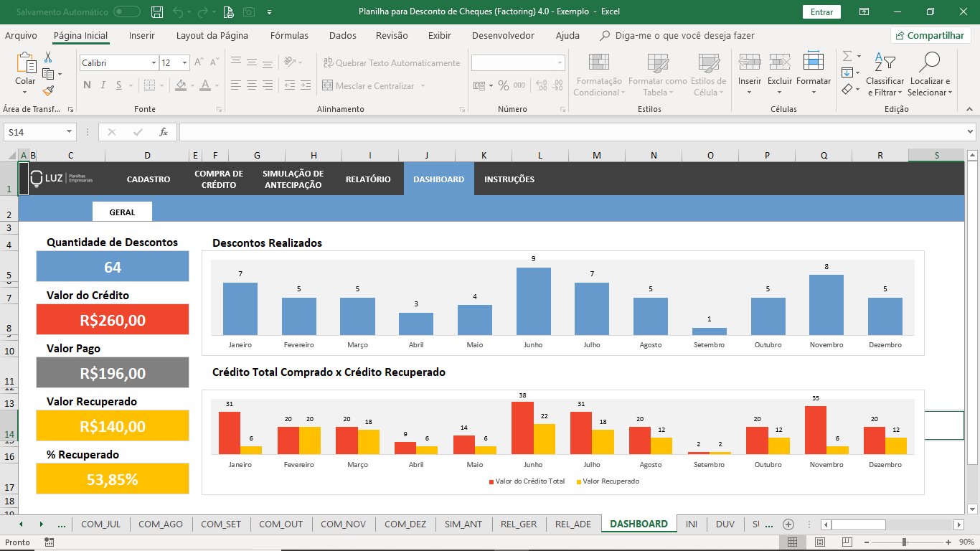Click the Paste (Colar) clipboard icon
Screen dimensions: 980x551
point(25,63)
